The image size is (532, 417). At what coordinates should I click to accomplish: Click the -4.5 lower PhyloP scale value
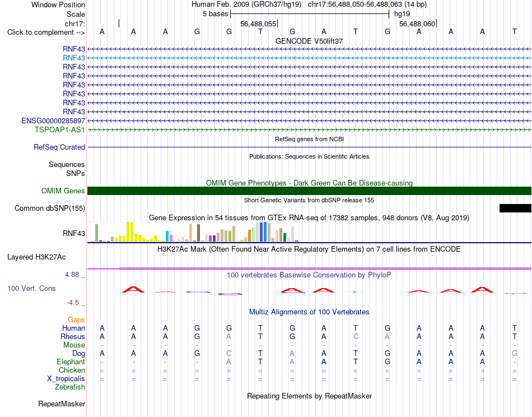pyautogui.click(x=73, y=303)
